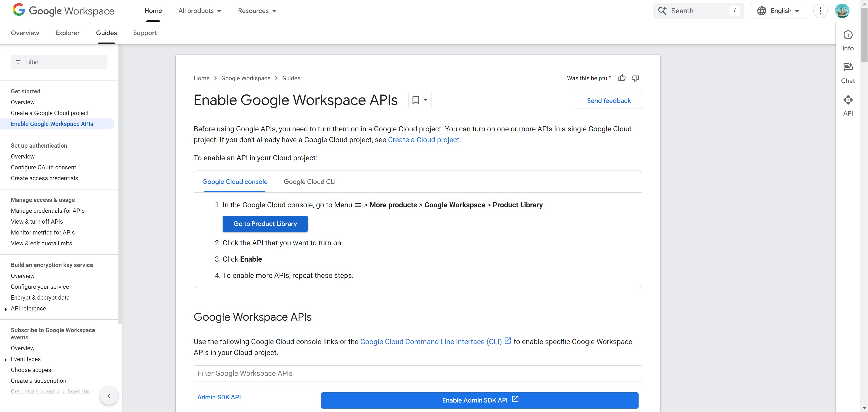Image resolution: width=868 pixels, height=412 pixels.
Task: Open Create access credentials in sidebar
Action: click(45, 178)
